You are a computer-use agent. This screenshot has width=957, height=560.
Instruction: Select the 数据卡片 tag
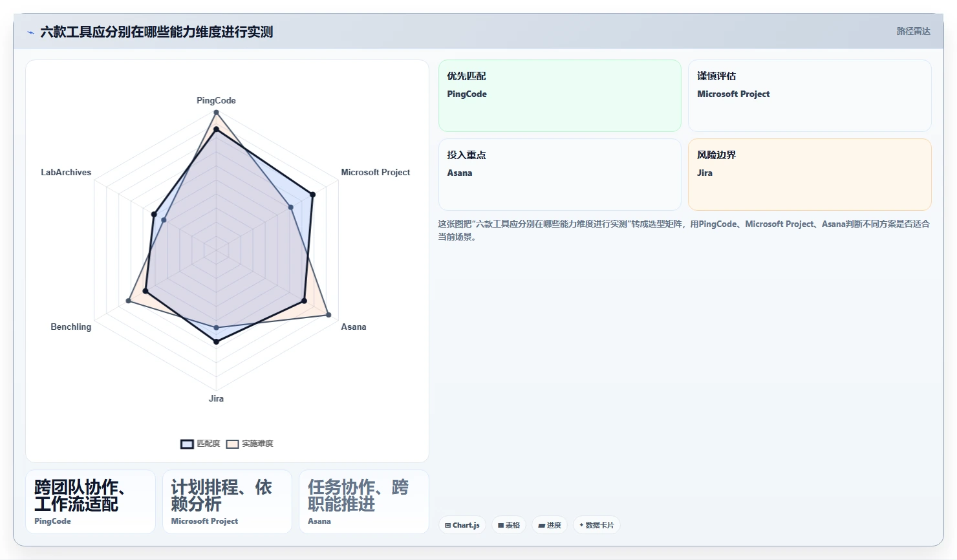[597, 525]
